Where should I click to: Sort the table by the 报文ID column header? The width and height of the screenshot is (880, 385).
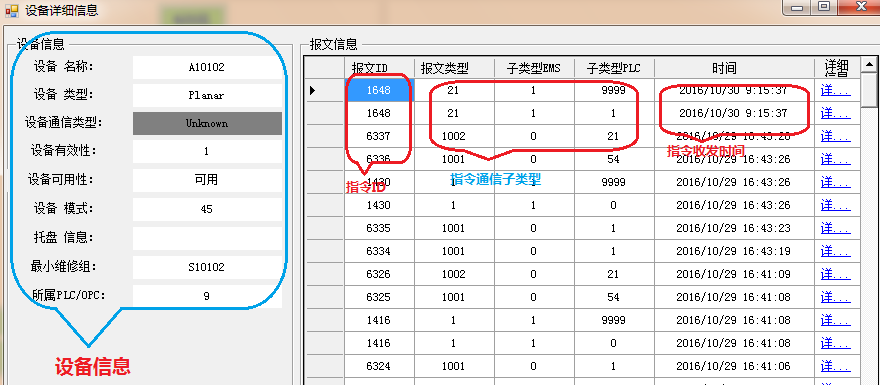pyautogui.click(x=379, y=68)
